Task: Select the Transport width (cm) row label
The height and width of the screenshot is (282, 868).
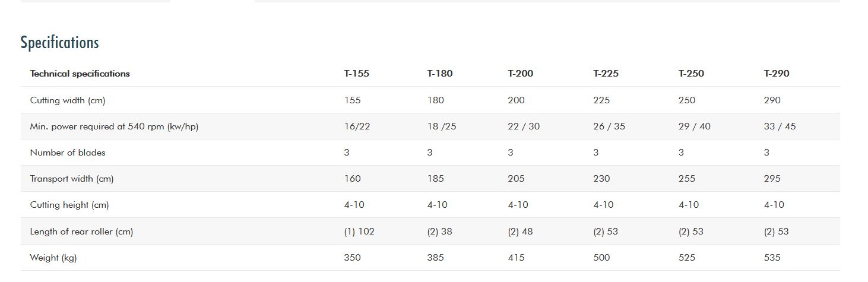Action: [x=71, y=179]
